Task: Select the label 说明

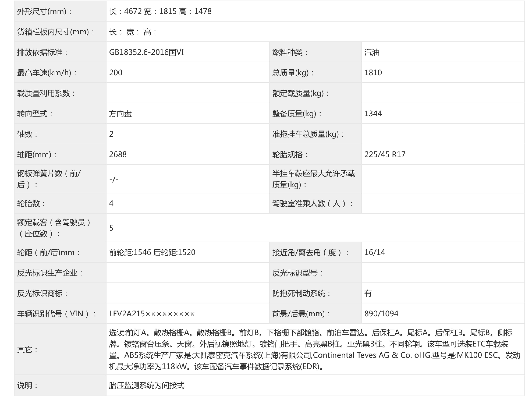Action: pyautogui.click(x=27, y=386)
